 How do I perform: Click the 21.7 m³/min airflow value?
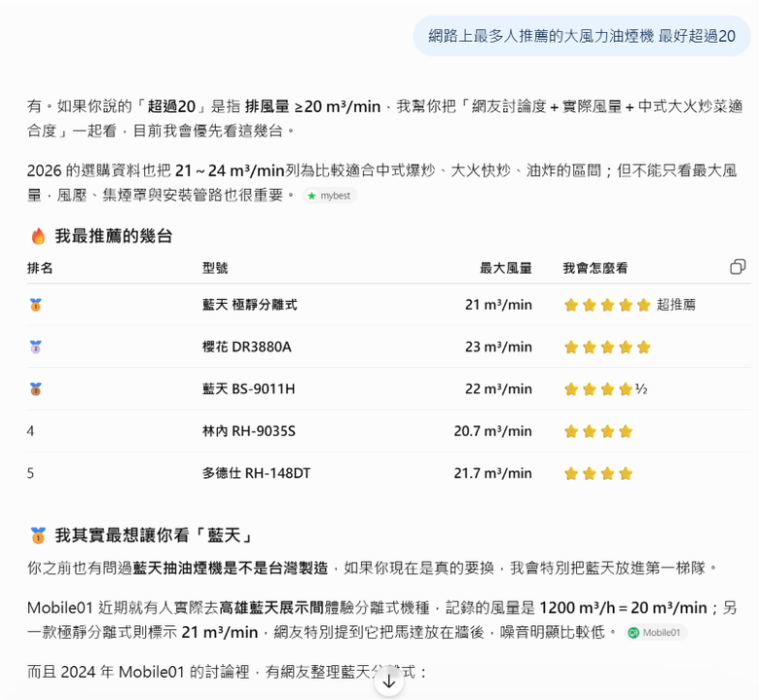point(492,473)
